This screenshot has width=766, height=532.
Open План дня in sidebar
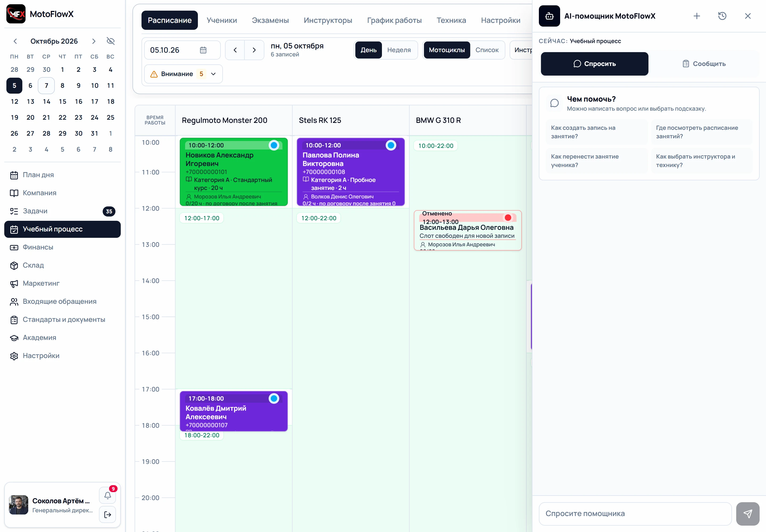click(62, 175)
